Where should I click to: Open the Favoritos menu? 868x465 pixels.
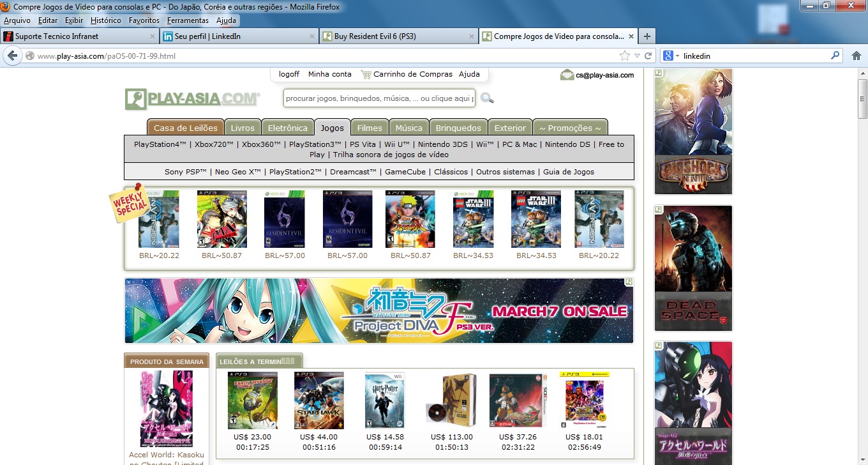pos(144,20)
